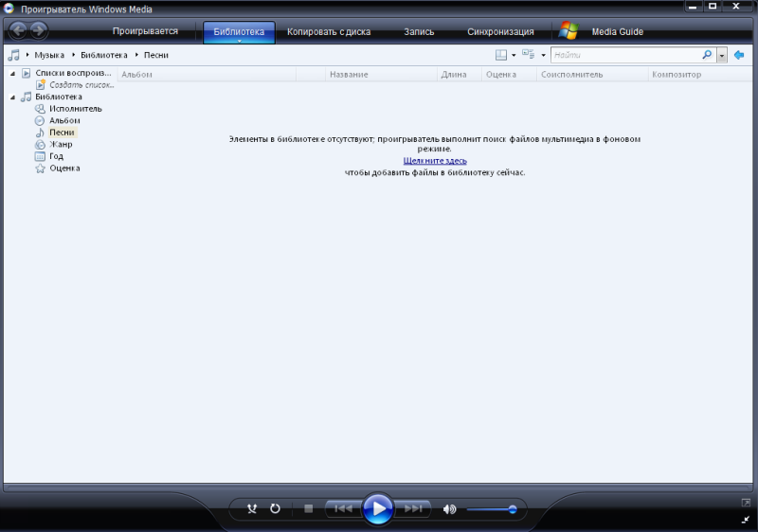Open the Копировать с диска tab
Screen dimensions: 758x532
[329, 31]
